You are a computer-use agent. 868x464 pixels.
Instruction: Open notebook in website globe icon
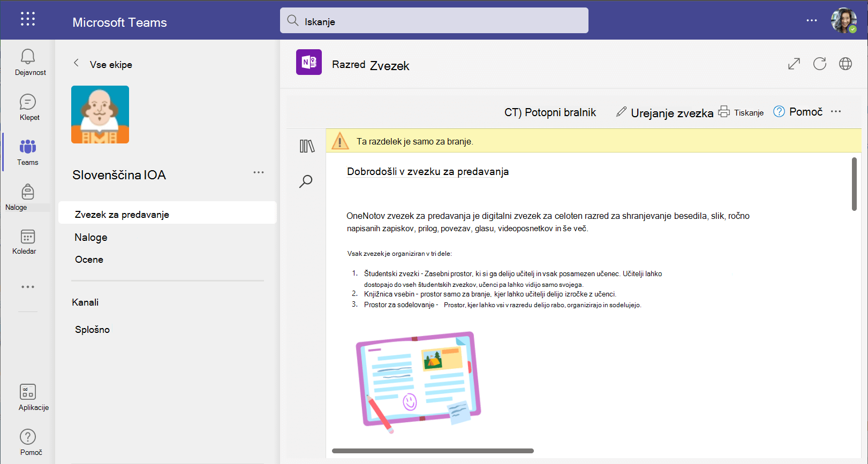(x=846, y=64)
